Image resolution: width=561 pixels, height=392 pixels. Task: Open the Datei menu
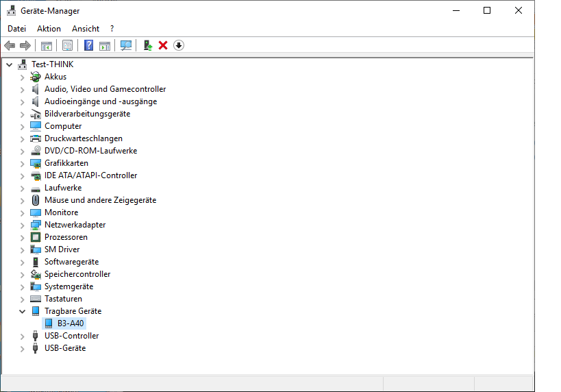coord(17,29)
